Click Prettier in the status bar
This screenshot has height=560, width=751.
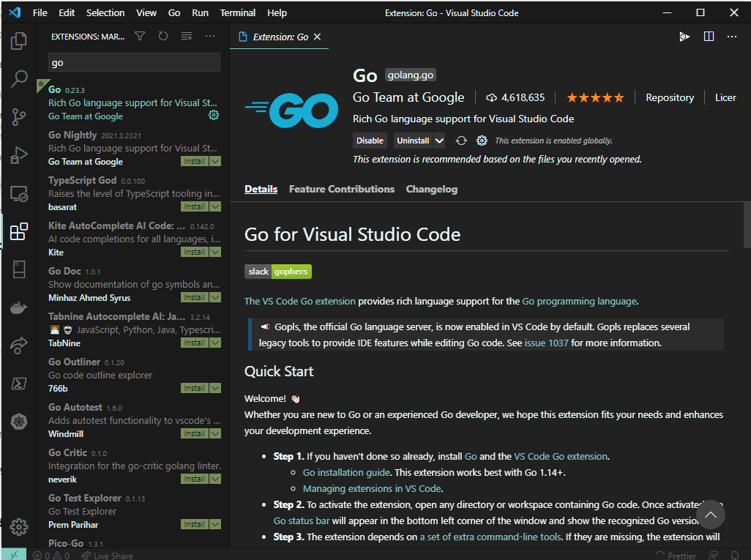676,556
